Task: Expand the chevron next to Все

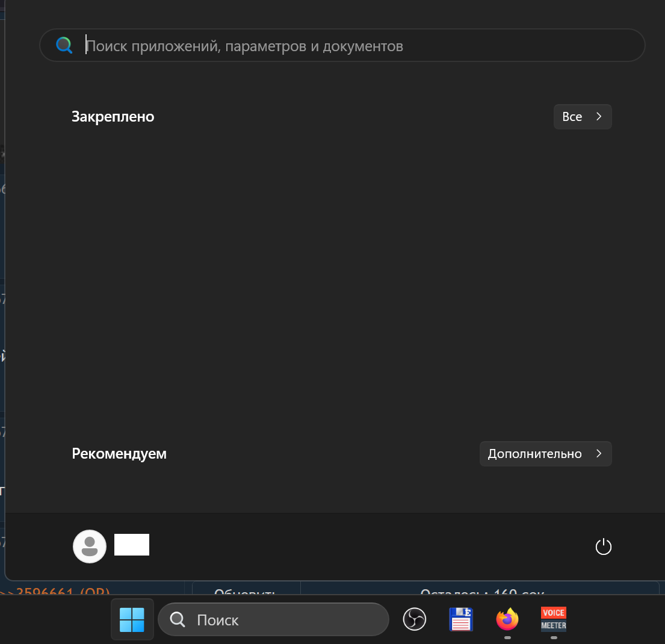Action: click(x=599, y=116)
